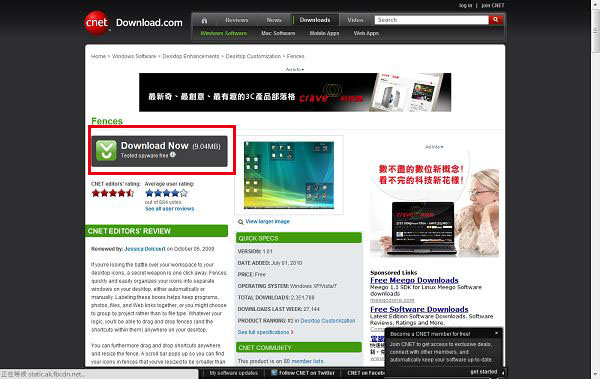600x379 pixels.
Task: Close the CNET member popup
Action: pos(496,333)
